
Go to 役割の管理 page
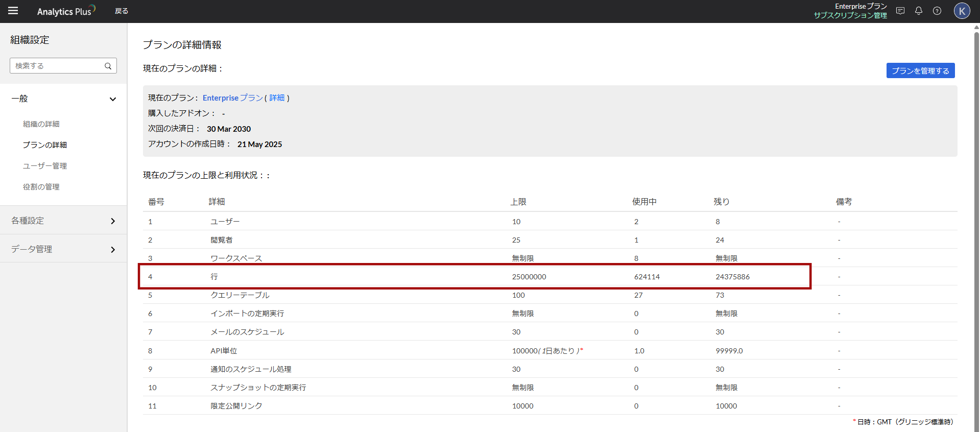coord(41,187)
